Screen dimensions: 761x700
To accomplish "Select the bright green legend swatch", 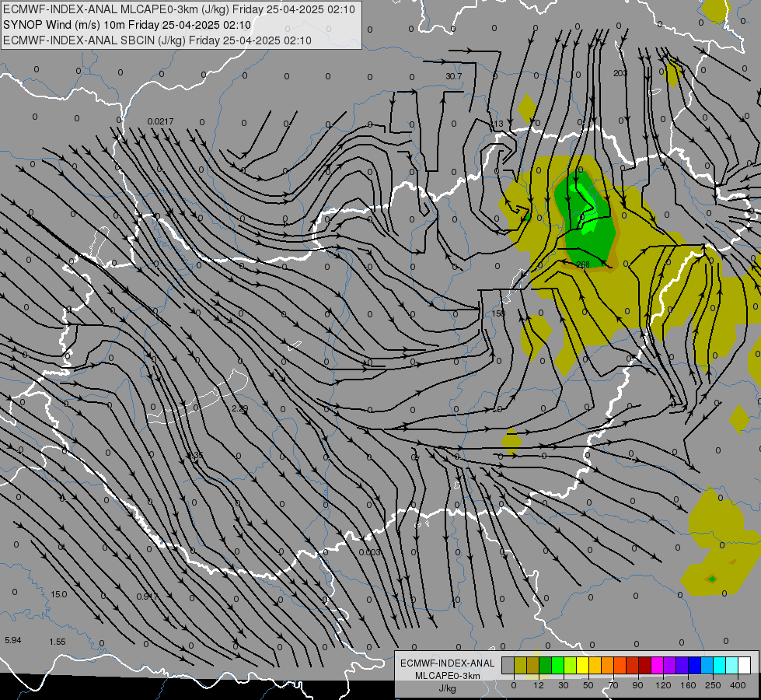I will (x=558, y=665).
